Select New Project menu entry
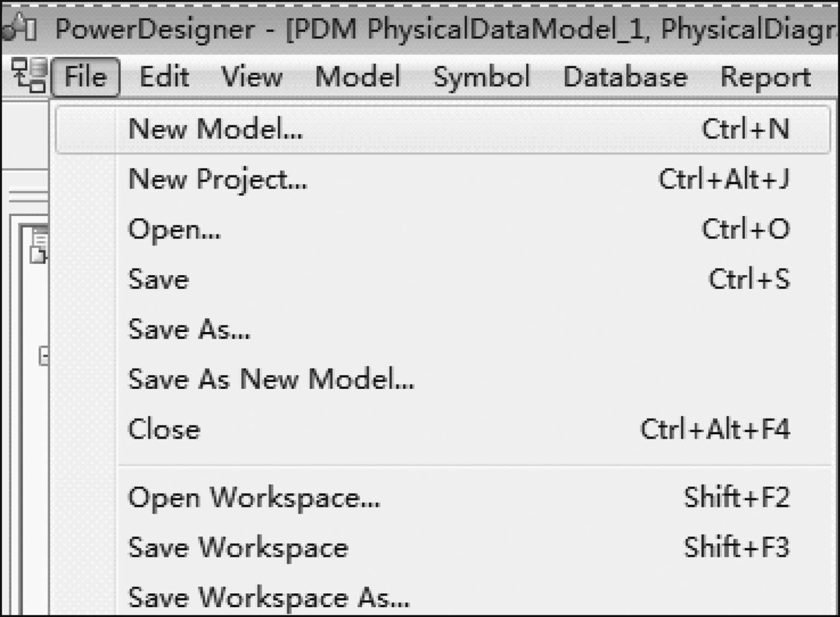 pos(218,179)
